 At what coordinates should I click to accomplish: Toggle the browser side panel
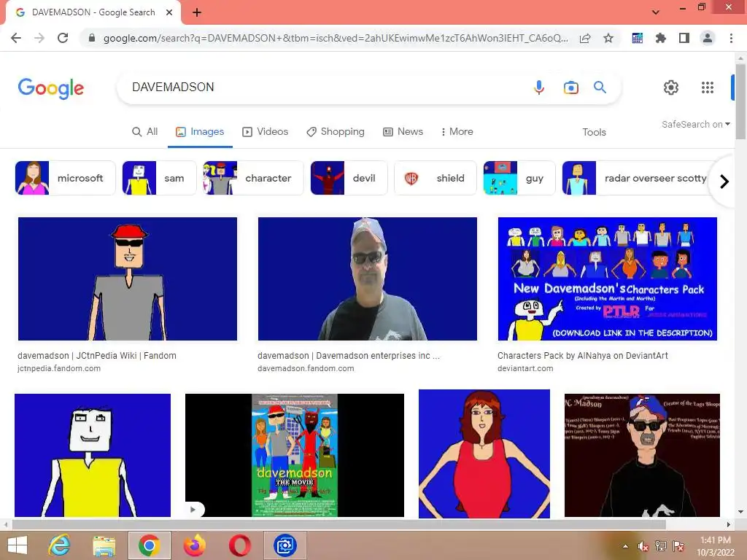point(684,38)
